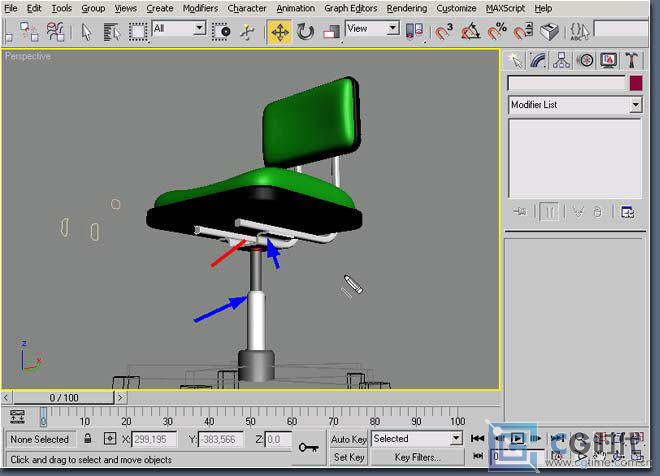
Task: Open the Animation menu
Action: click(x=295, y=8)
